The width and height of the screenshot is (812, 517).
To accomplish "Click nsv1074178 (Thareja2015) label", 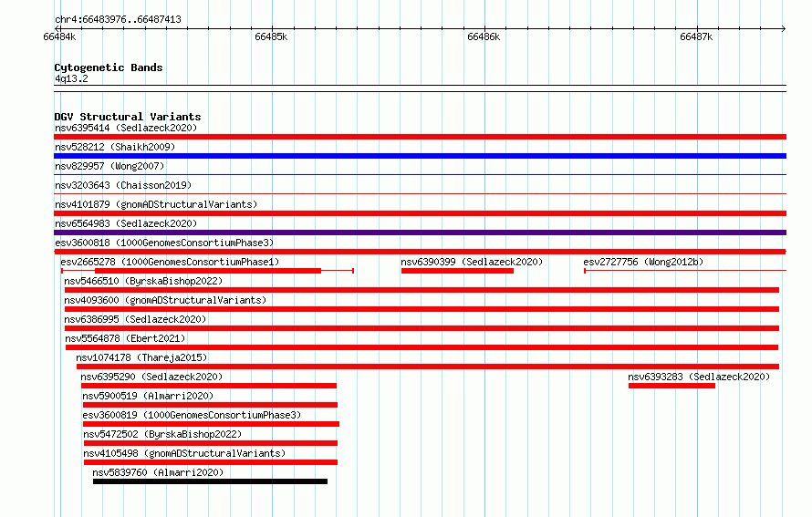I will point(141,357).
